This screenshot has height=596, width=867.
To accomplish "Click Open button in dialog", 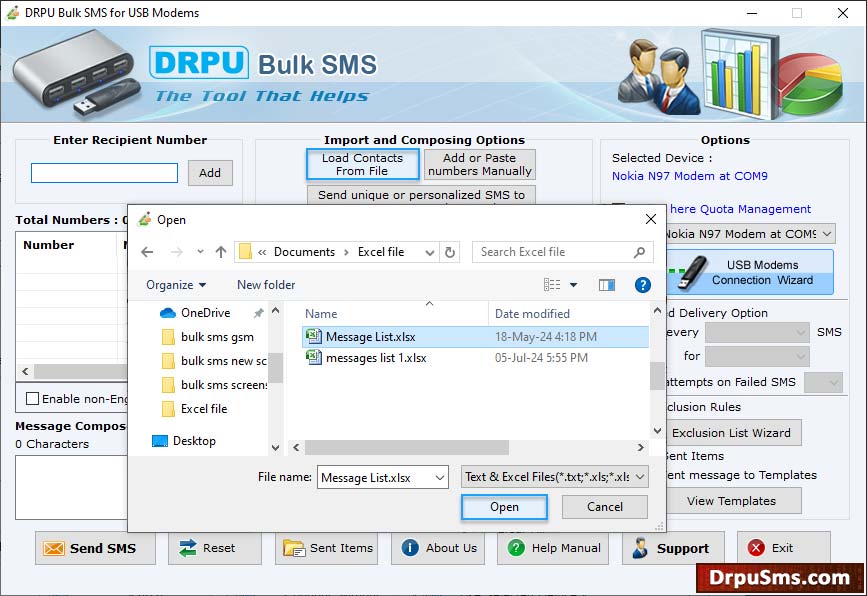I will click(x=504, y=507).
